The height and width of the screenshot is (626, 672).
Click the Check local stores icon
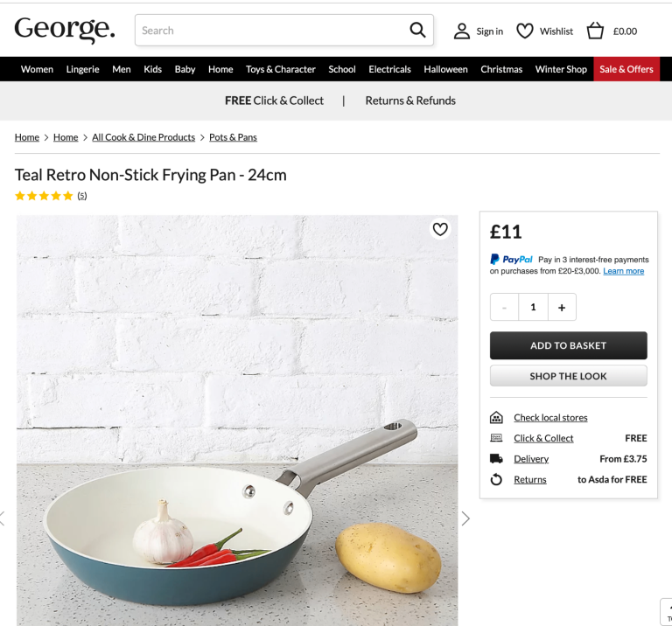coord(496,418)
